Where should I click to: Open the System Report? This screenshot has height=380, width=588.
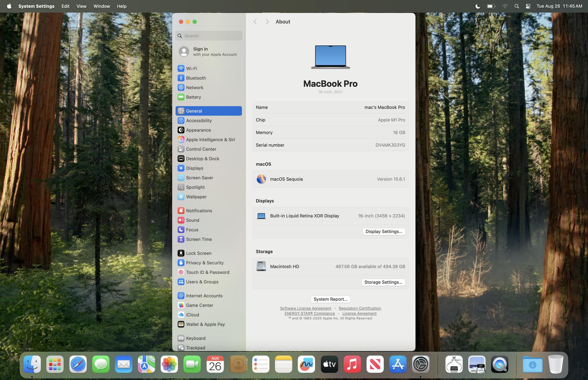[330, 299]
